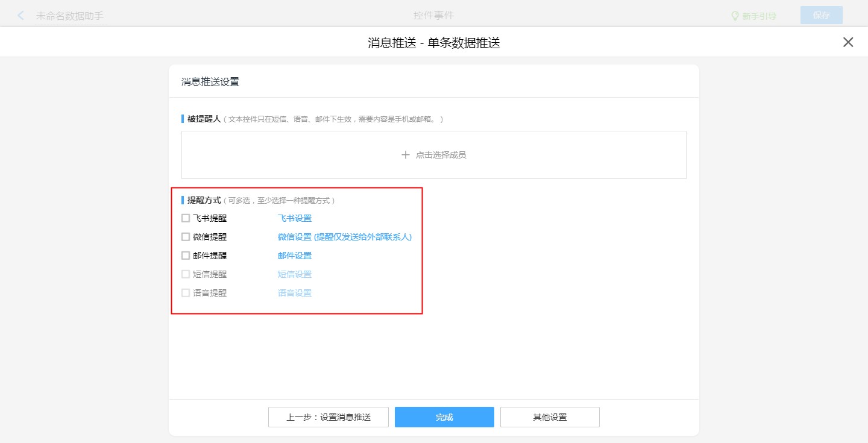Click the 未命名数据助手 title text
This screenshot has width=868, height=443.
coord(70,16)
